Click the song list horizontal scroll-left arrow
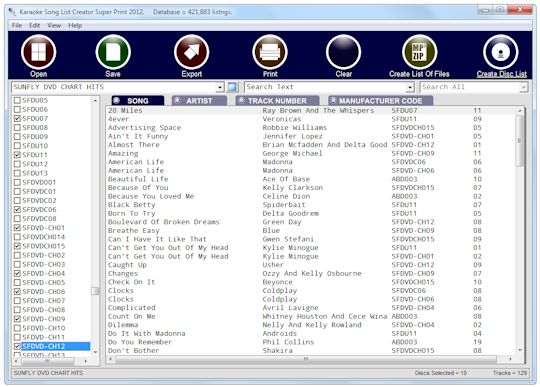The width and height of the screenshot is (540, 387). pyautogui.click(x=111, y=359)
